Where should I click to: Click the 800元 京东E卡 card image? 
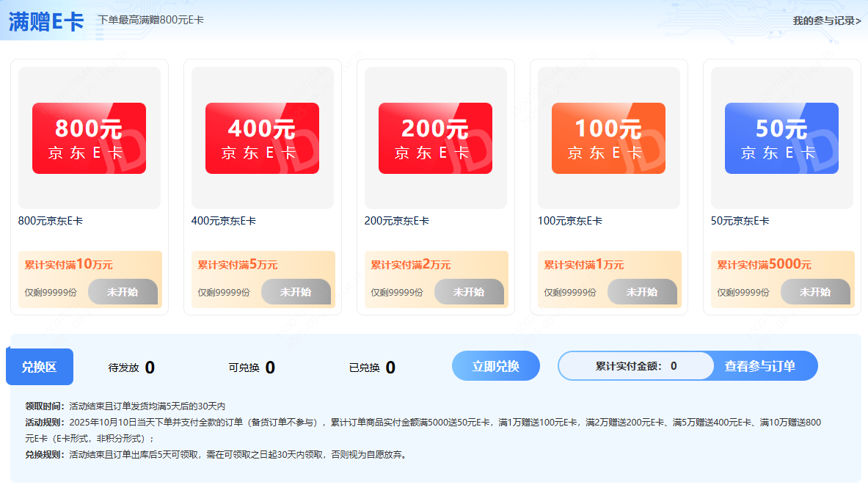point(89,138)
